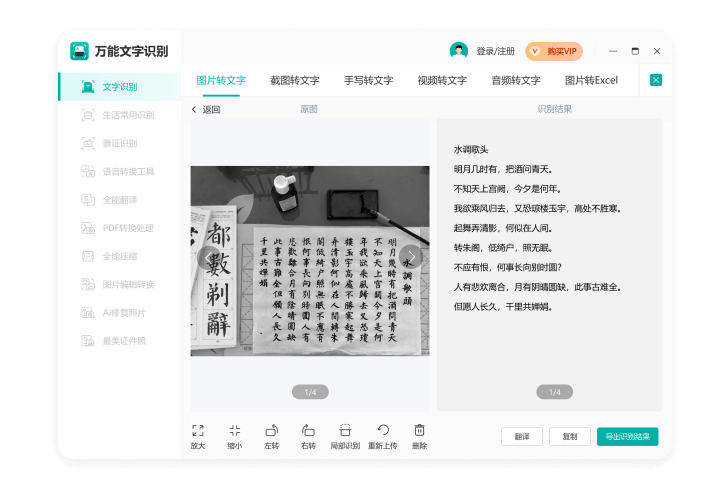Screen dimensions: 706x496
Task: Launch AI修复照片 from the sidebar
Action: (x=120, y=312)
